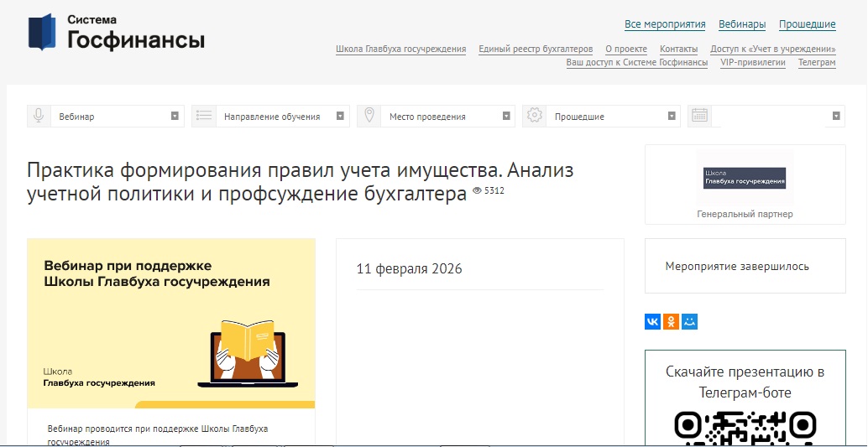The height and width of the screenshot is (447, 868).
Task: Click the general partner banner image
Action: [745, 178]
